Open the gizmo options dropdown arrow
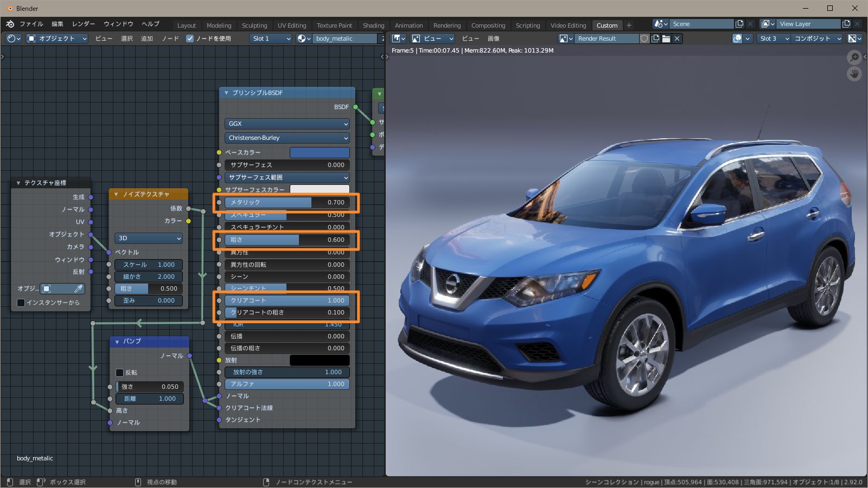 click(748, 38)
